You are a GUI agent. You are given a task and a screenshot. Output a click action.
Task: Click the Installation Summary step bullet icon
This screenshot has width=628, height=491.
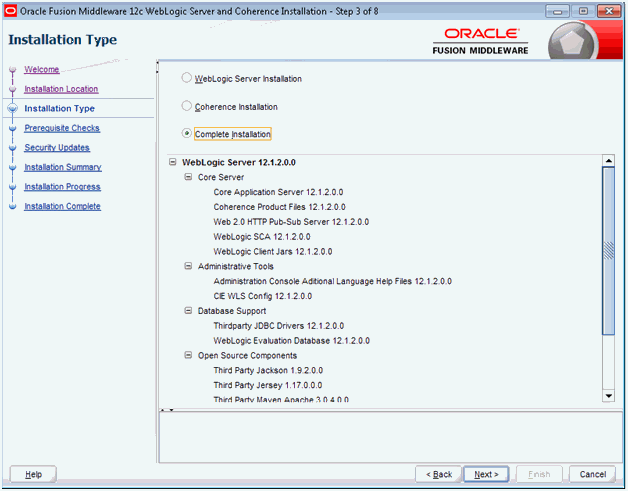click(12, 167)
